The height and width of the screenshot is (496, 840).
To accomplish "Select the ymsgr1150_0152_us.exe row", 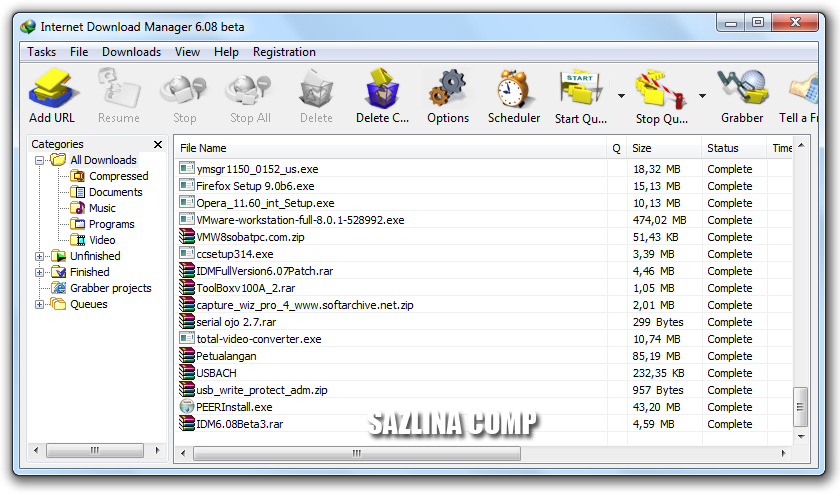I will [x=485, y=169].
